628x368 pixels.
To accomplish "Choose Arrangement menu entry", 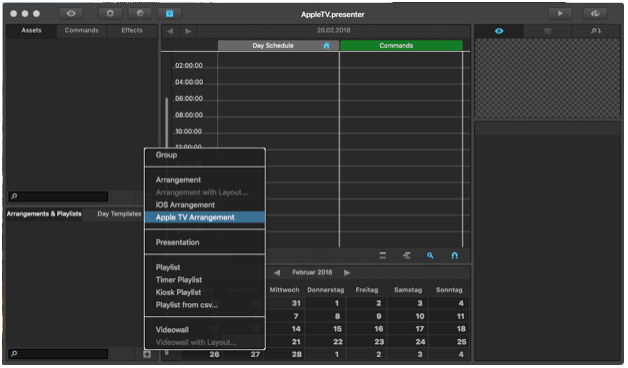I will (205, 180).
